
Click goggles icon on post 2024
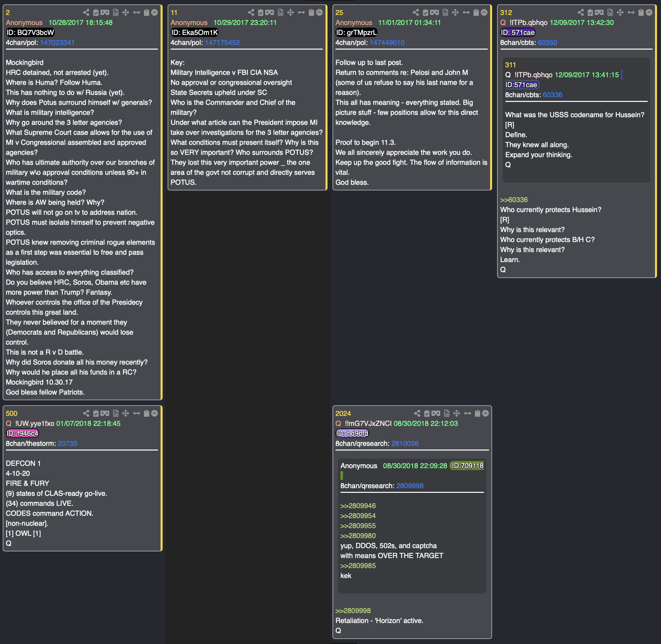tap(436, 413)
